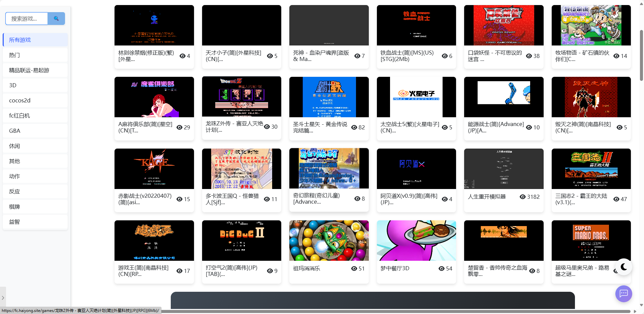Click the 梦中餐厅3D title text

click(395, 269)
